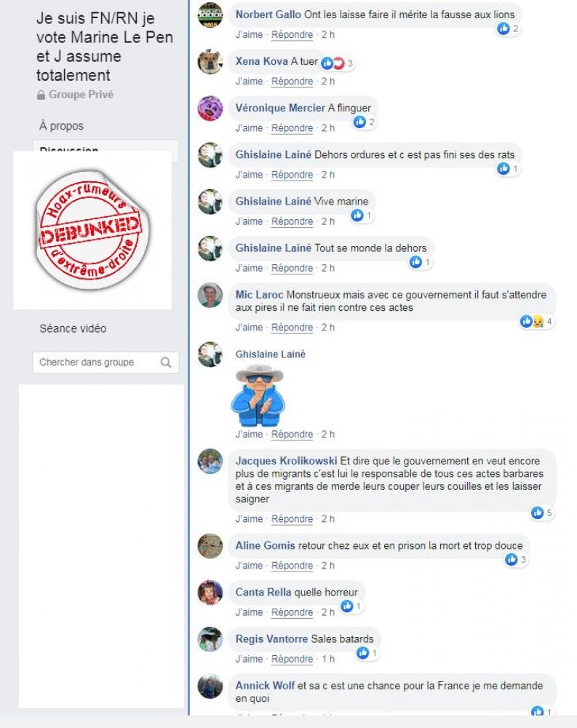
Task: Open Annick Wolf's profile name
Action: coord(265,685)
